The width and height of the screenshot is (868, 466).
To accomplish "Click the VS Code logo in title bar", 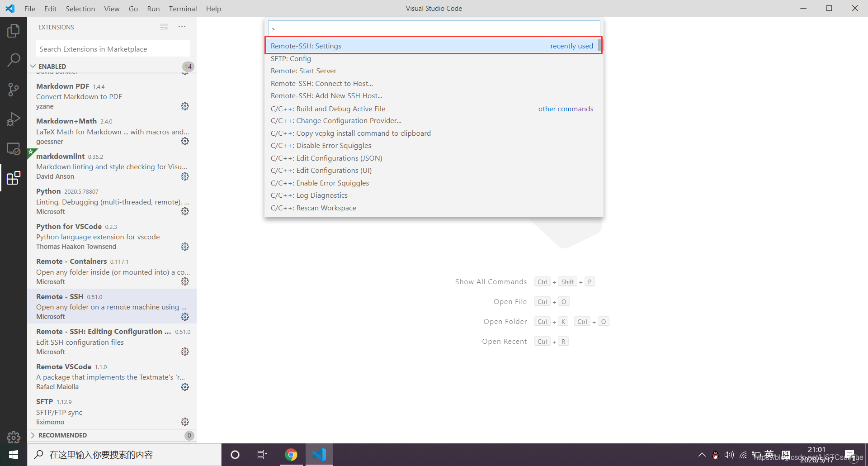I will coord(10,9).
